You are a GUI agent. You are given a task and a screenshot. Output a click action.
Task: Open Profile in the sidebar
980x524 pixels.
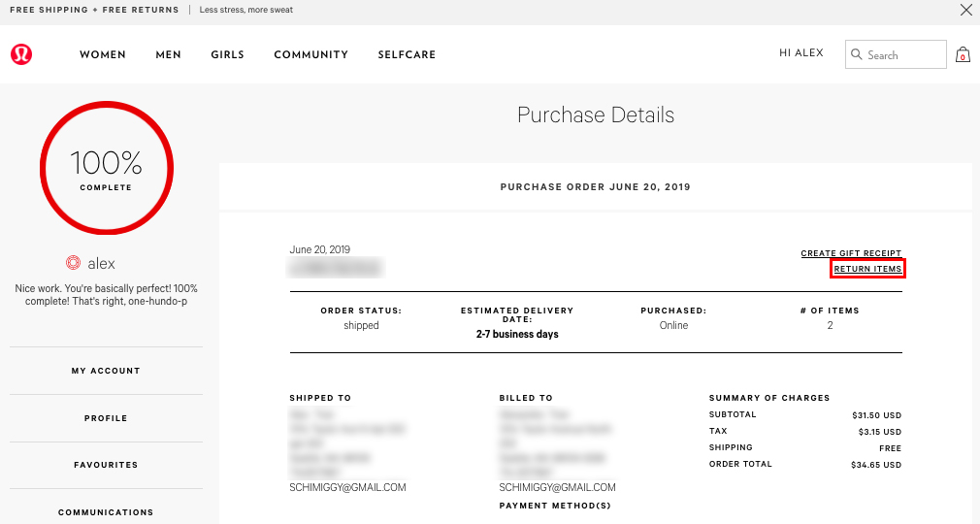coord(106,418)
